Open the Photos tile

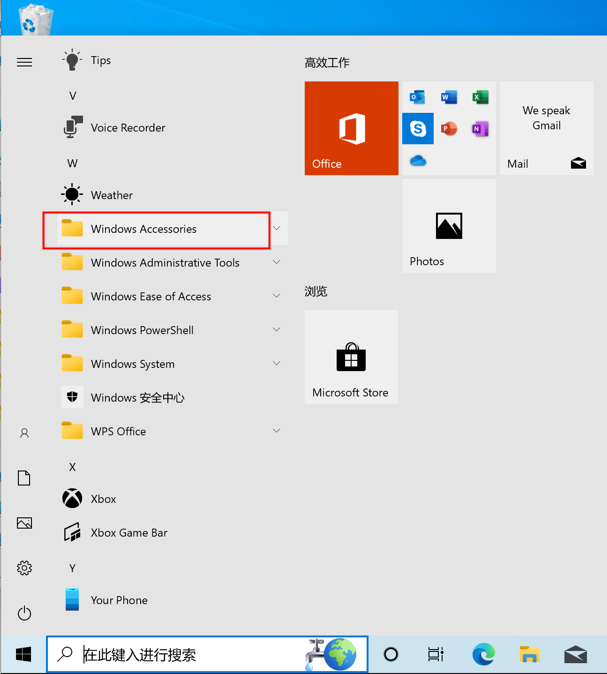[x=448, y=227]
